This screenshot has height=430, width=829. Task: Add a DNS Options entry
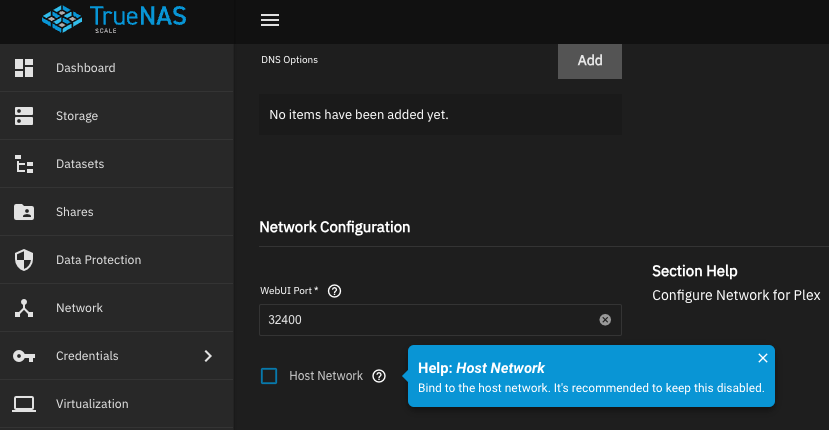(x=590, y=60)
